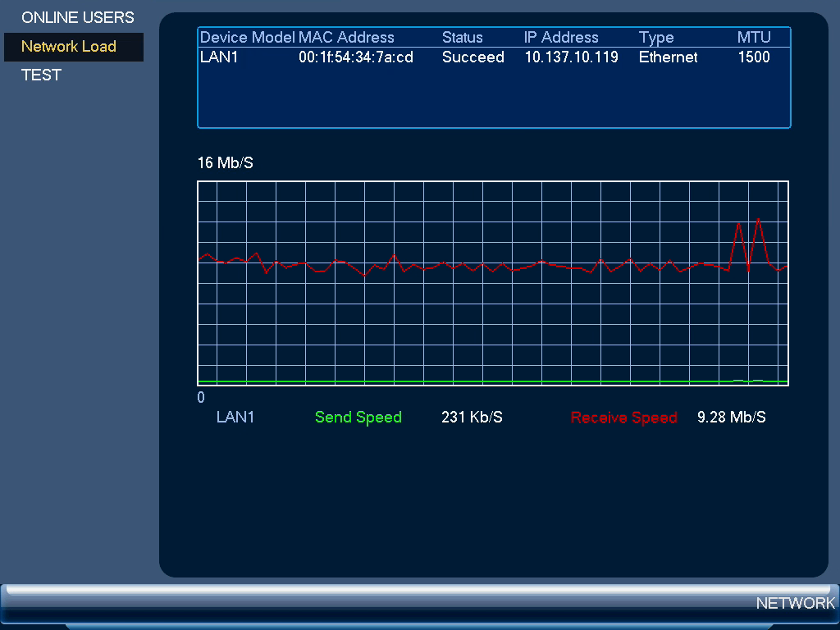Image resolution: width=840 pixels, height=630 pixels.
Task: Click the Succeed status cell
Action: coord(473,57)
